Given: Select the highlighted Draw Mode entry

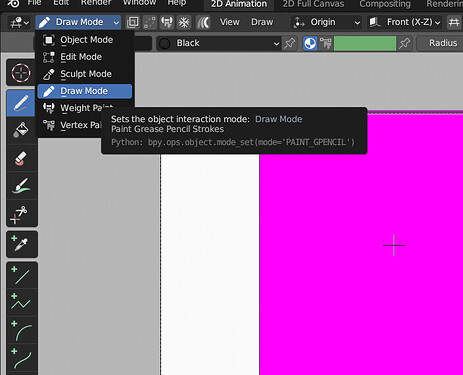Looking at the screenshot, I should point(85,91).
